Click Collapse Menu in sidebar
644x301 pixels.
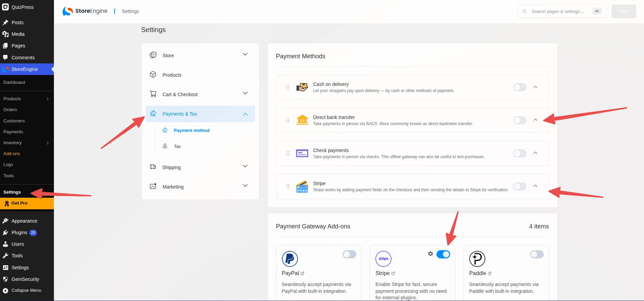pyautogui.click(x=27, y=290)
